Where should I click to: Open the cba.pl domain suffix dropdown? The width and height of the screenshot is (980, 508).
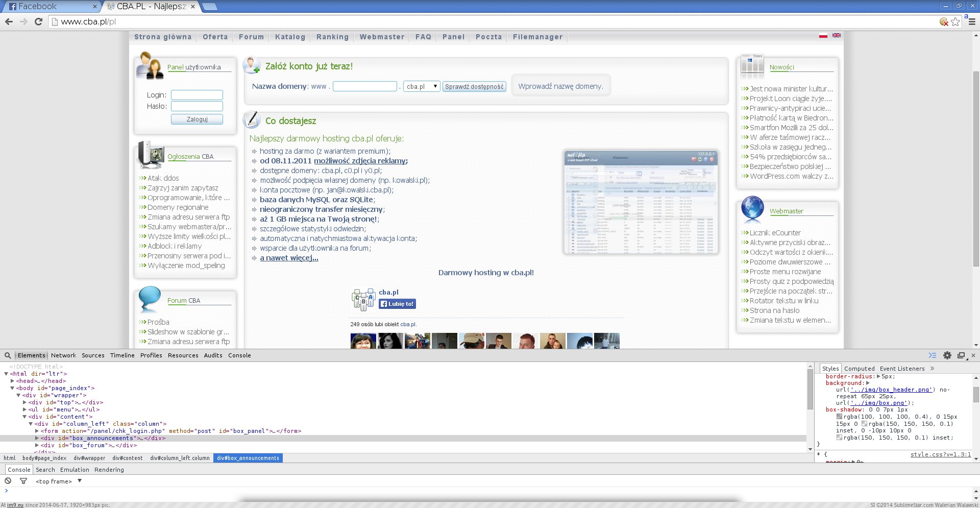pos(422,86)
